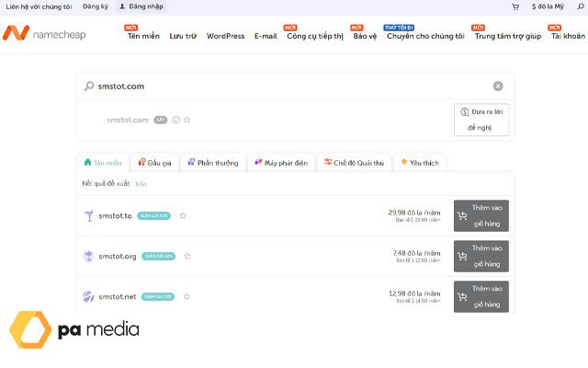Click the 'Đăng nhập' login link
This screenshot has height=368, width=588.
141,6
